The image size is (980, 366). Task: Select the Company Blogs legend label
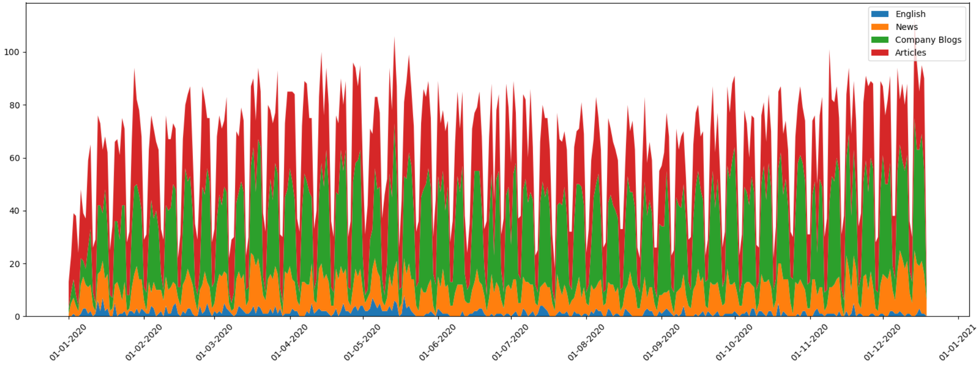point(928,40)
